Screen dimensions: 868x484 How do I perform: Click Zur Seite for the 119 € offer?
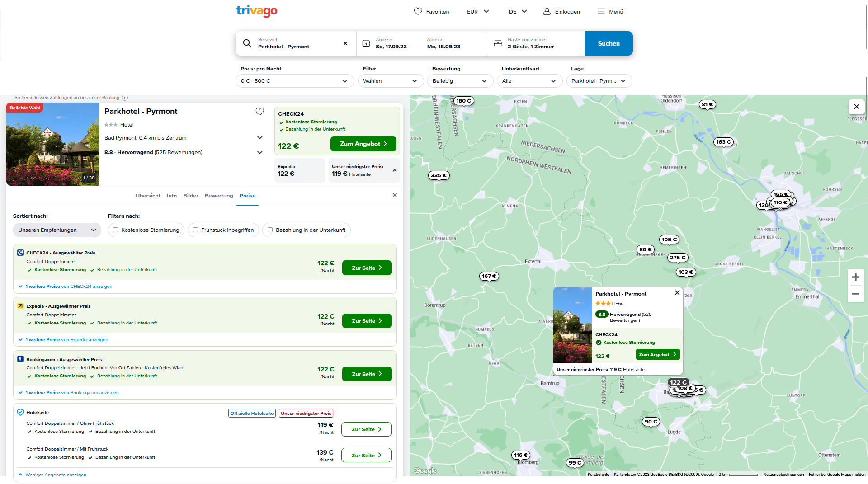(x=366, y=429)
